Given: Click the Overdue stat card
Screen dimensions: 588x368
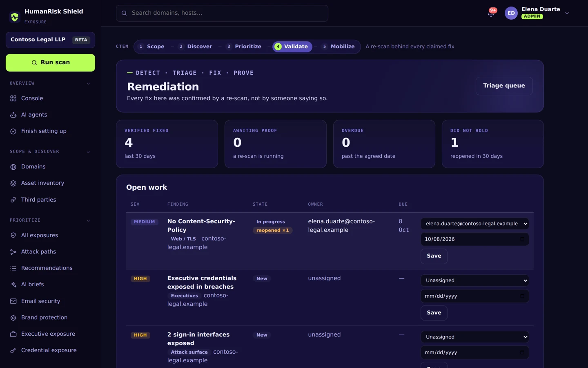Looking at the screenshot, I should 384,144.
